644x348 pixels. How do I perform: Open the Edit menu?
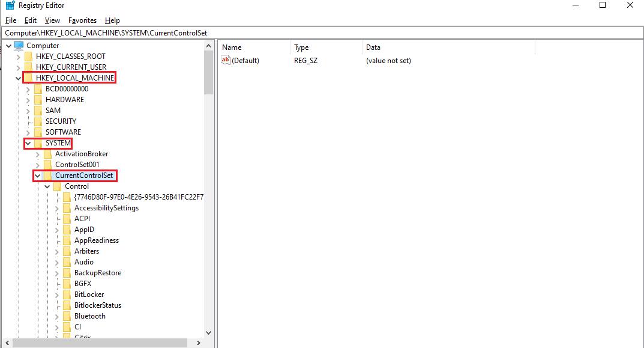pyautogui.click(x=31, y=20)
